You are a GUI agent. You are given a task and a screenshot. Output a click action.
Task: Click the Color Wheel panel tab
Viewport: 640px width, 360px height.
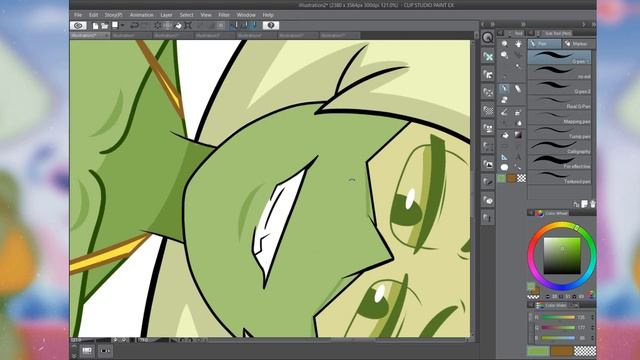point(552,213)
